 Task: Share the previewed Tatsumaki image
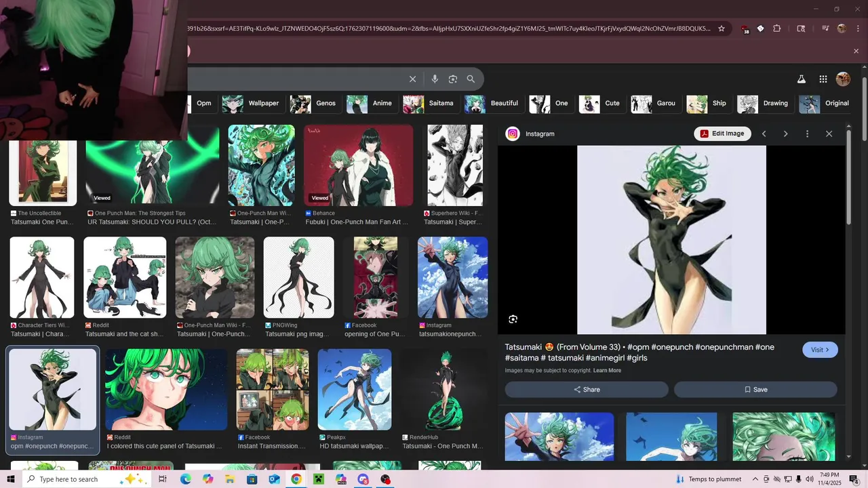[x=587, y=390]
